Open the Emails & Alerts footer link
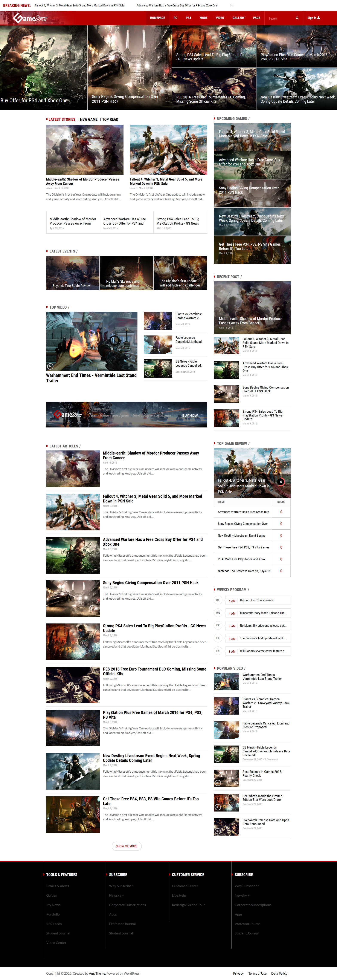 58,886
